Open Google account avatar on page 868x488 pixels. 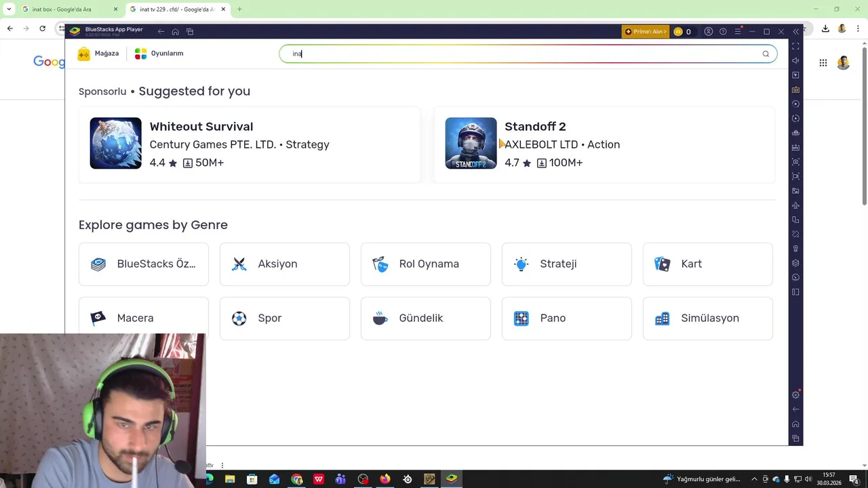pos(844,63)
